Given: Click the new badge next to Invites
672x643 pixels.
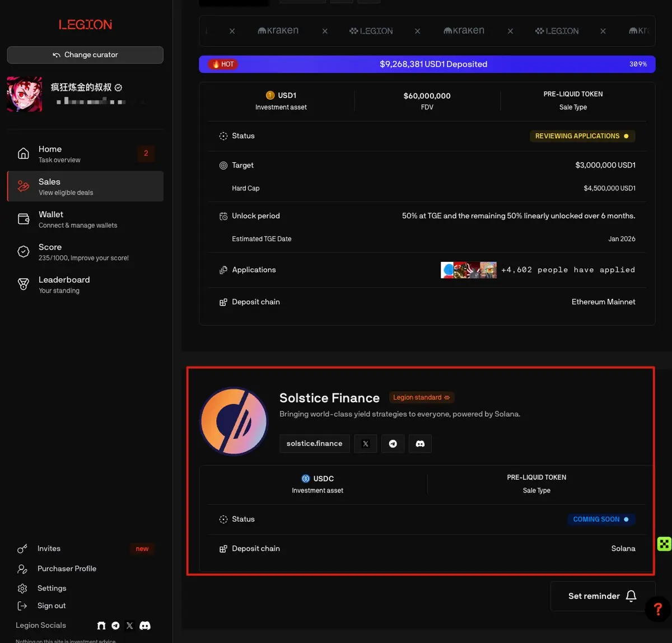Looking at the screenshot, I should (142, 549).
